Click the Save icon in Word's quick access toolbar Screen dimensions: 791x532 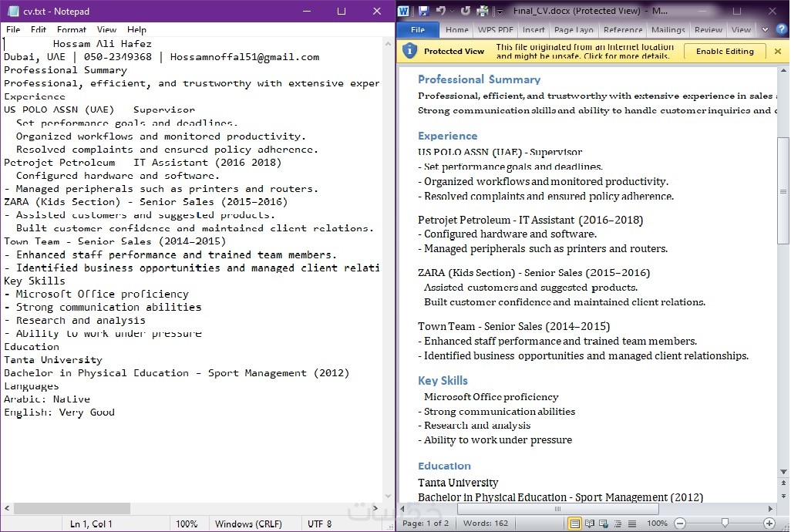pos(423,11)
